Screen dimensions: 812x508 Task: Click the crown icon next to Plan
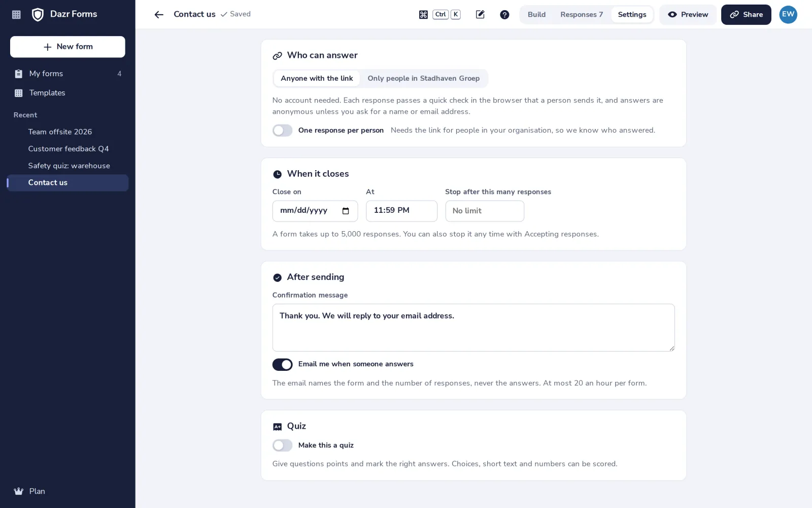(19, 491)
